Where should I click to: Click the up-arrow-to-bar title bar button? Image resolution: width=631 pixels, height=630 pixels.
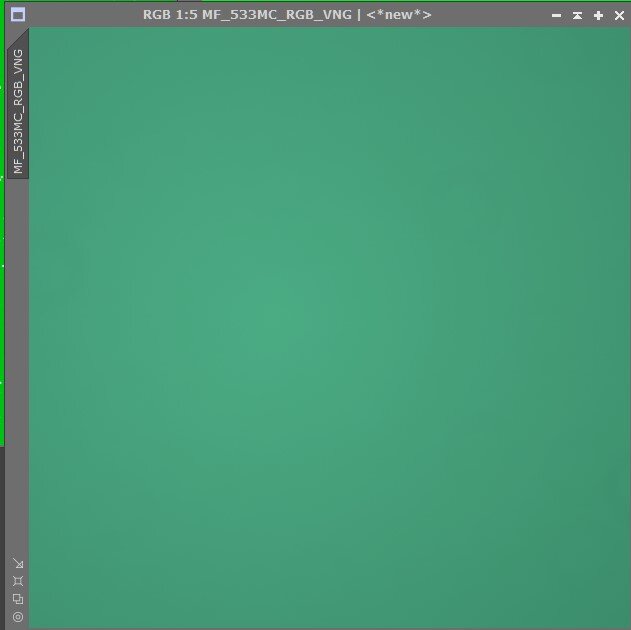coord(577,16)
